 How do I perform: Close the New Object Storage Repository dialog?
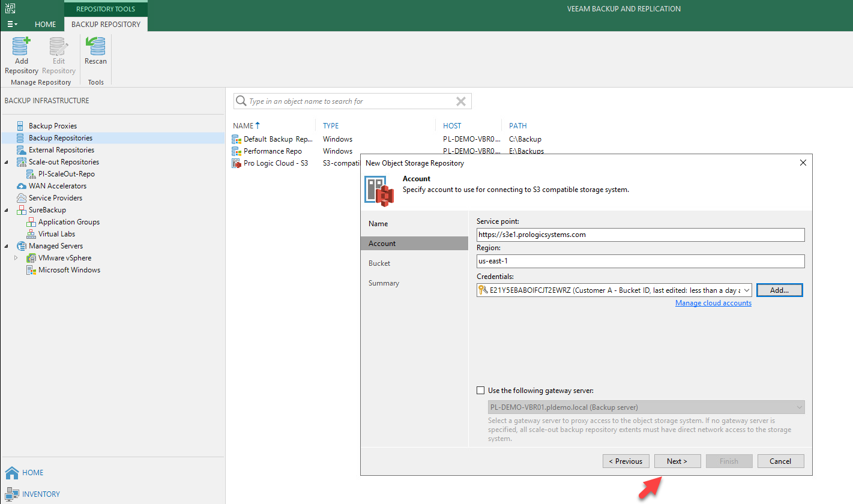pyautogui.click(x=803, y=163)
